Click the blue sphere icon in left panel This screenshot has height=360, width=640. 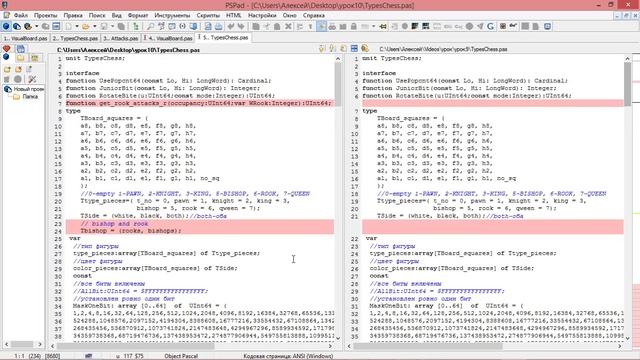coord(6,58)
